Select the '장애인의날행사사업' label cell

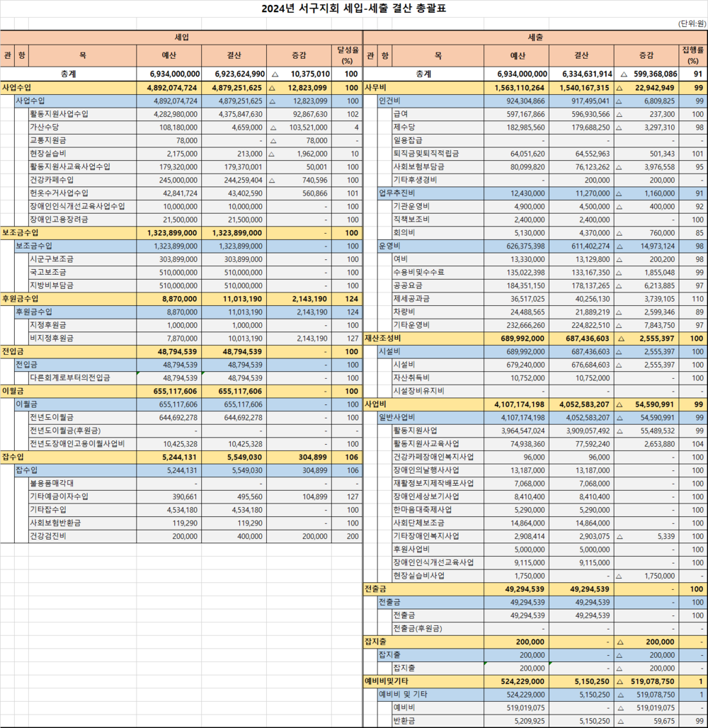coord(438,470)
